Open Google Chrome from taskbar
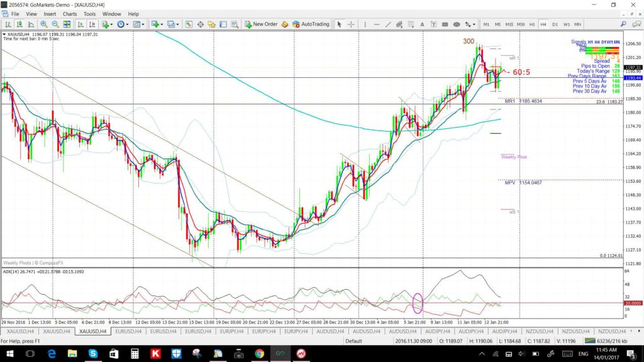The width and height of the screenshot is (644, 362). coord(259,354)
